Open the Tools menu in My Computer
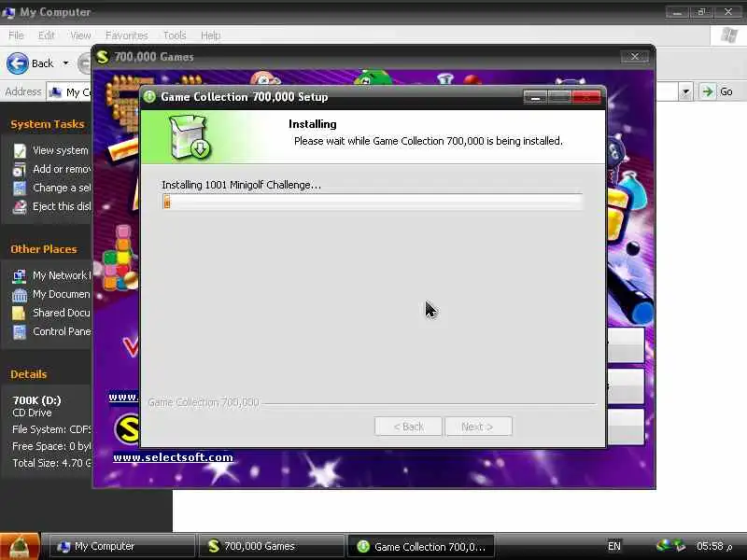The width and height of the screenshot is (747, 560). tap(175, 35)
